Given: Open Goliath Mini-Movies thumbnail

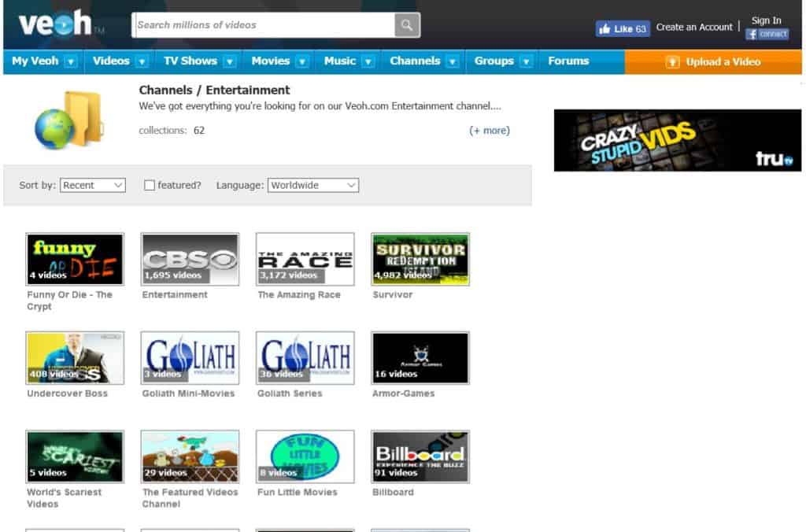Looking at the screenshot, I should tap(190, 358).
